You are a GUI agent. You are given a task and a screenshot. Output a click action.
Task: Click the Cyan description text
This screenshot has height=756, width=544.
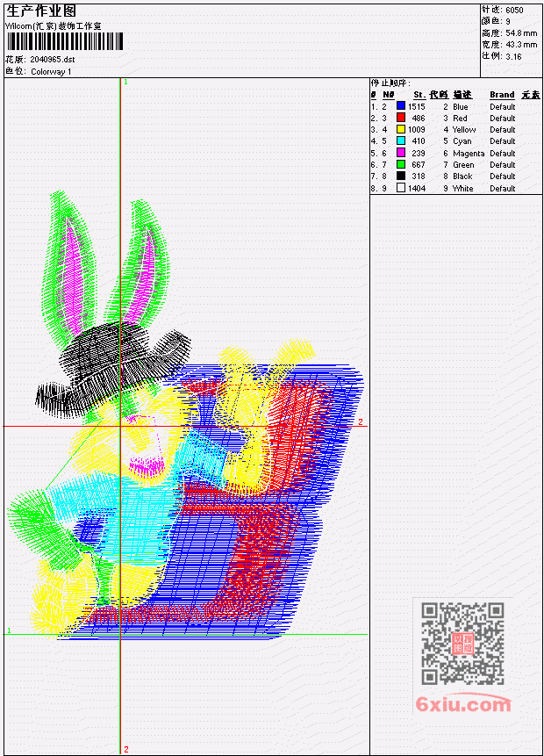tap(462, 141)
